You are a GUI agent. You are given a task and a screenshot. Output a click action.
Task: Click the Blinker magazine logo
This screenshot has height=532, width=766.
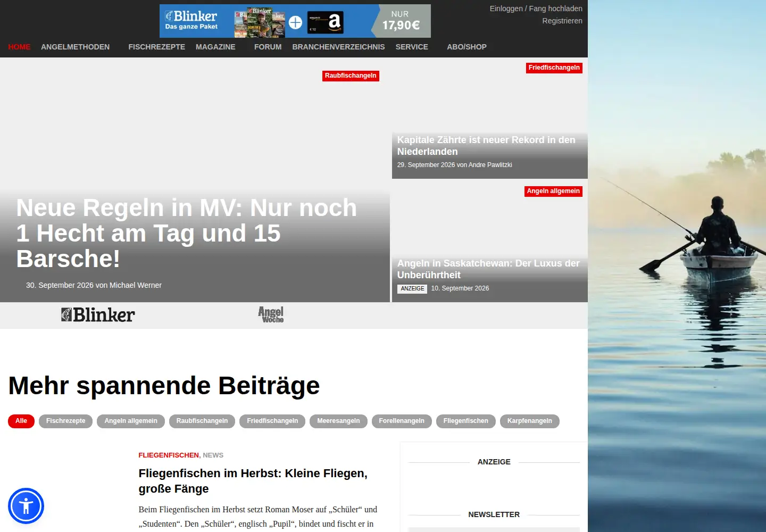tap(98, 315)
